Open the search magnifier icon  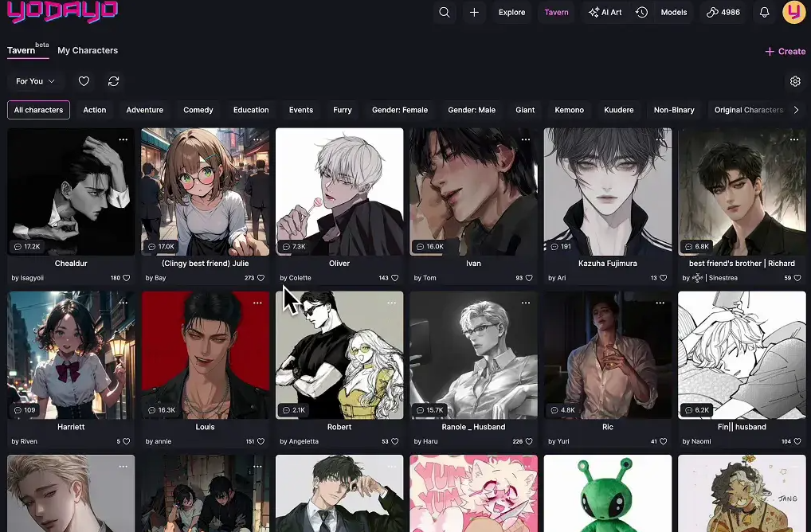point(445,12)
